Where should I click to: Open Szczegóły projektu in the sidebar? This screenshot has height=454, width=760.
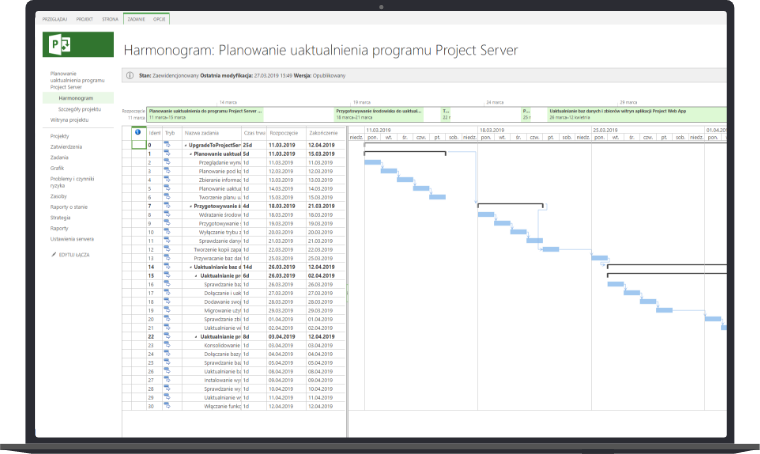[79, 110]
